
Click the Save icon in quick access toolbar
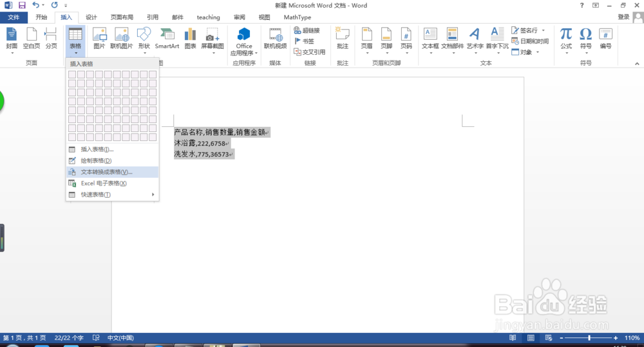coord(22,5)
